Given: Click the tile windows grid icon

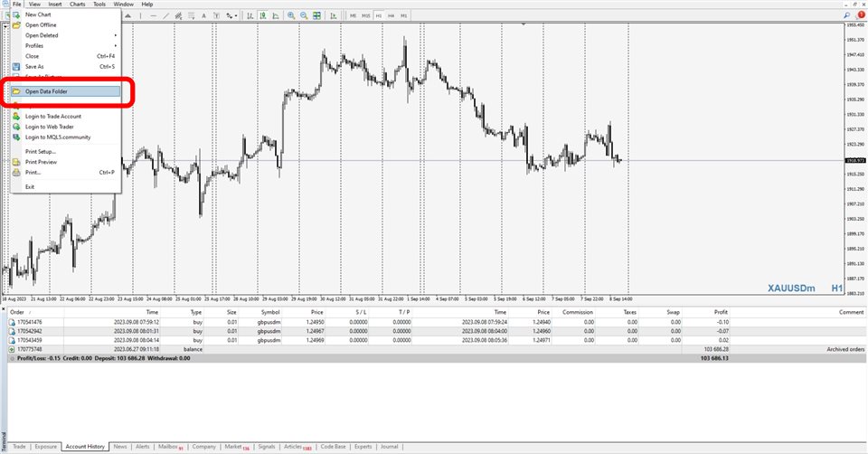Looking at the screenshot, I should pyautogui.click(x=316, y=15).
